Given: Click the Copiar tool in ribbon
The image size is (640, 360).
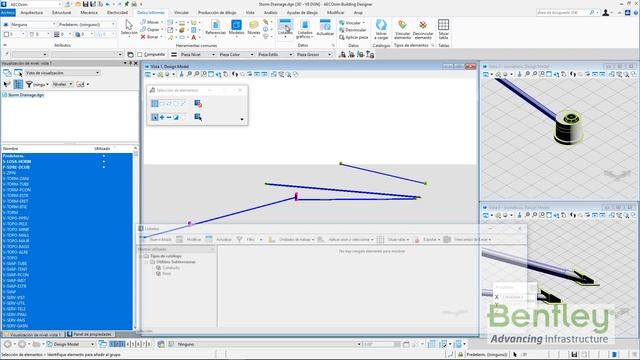Looking at the screenshot, I should (x=150, y=29).
